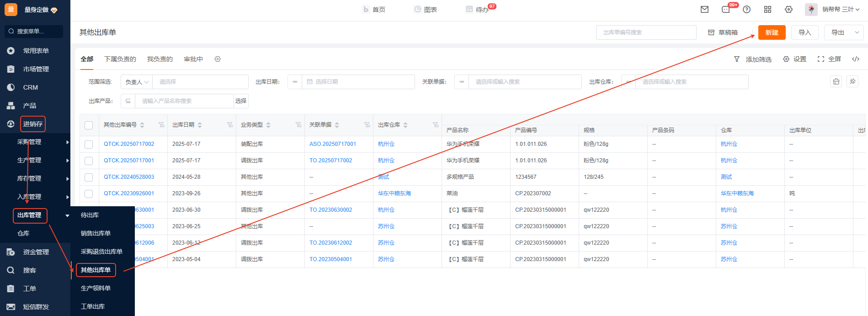Open the 草稿箱 drafts
Viewport: 868px width, 316px height.
tap(723, 32)
